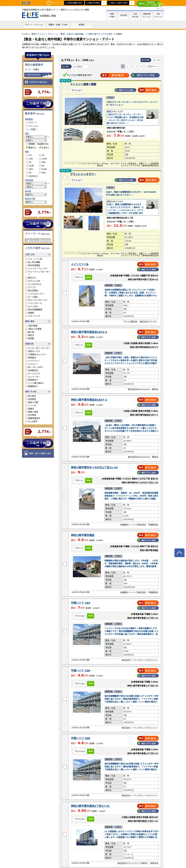Open main photo of マイメゾン湘南十番館
The image size is (186, 868).
tap(83, 111)
